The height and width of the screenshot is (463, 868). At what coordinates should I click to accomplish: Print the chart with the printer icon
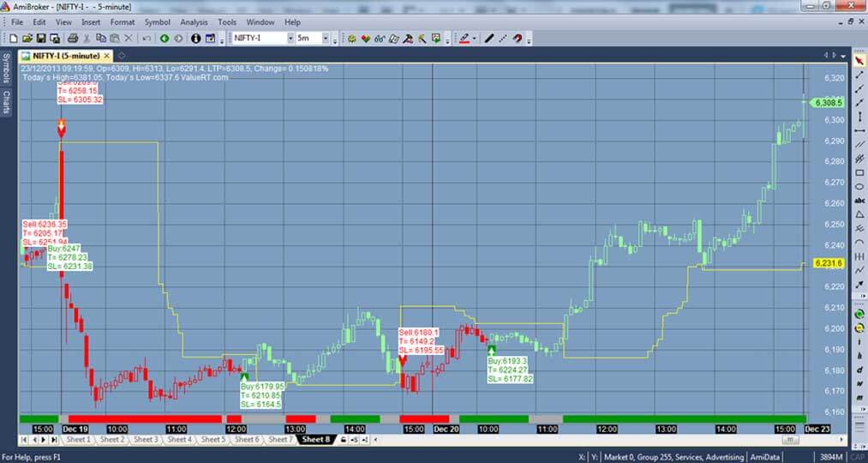click(x=73, y=39)
